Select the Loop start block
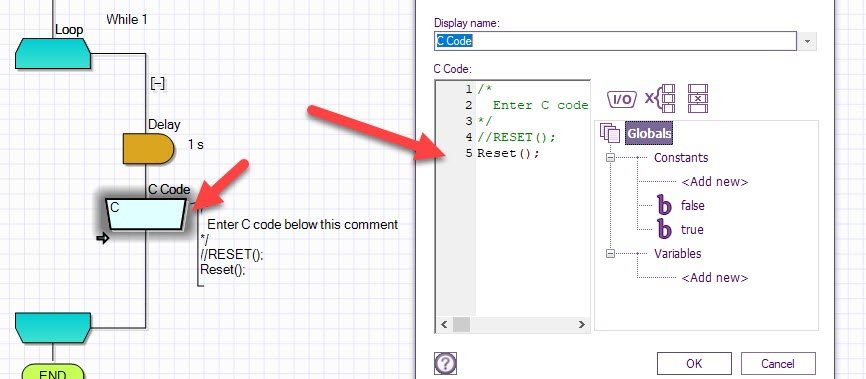The image size is (866, 379). [x=53, y=54]
